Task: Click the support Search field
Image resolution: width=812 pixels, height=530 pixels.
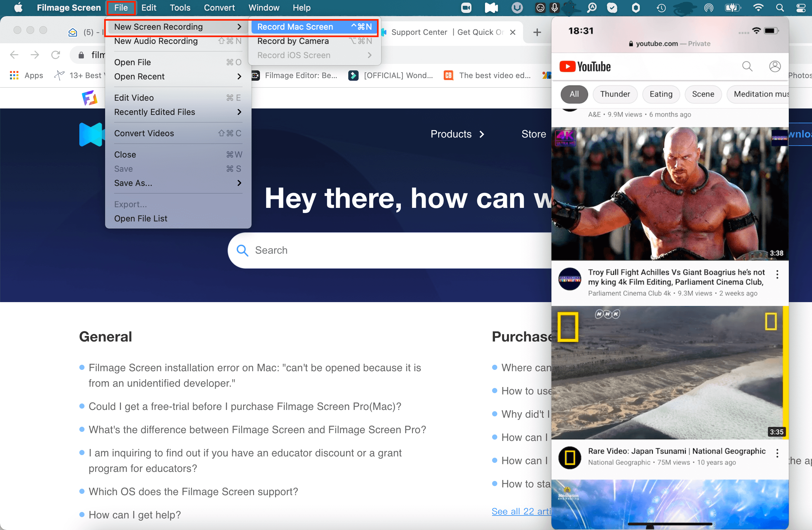Action: (x=390, y=250)
